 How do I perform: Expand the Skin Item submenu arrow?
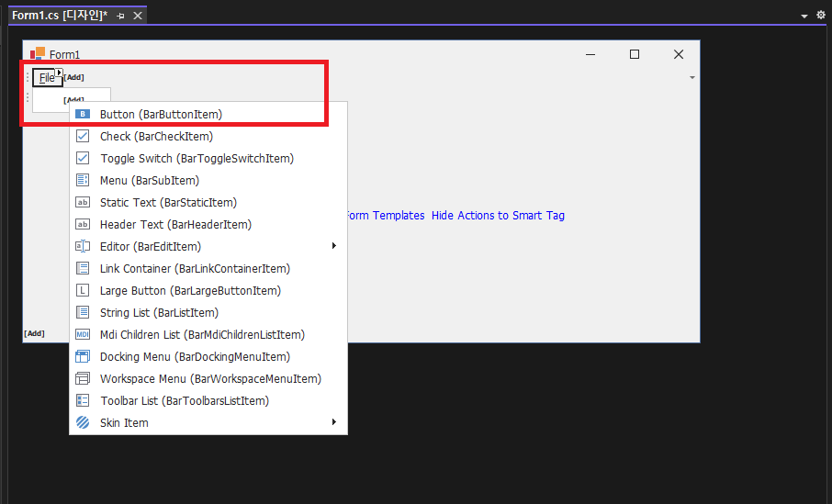coord(333,421)
